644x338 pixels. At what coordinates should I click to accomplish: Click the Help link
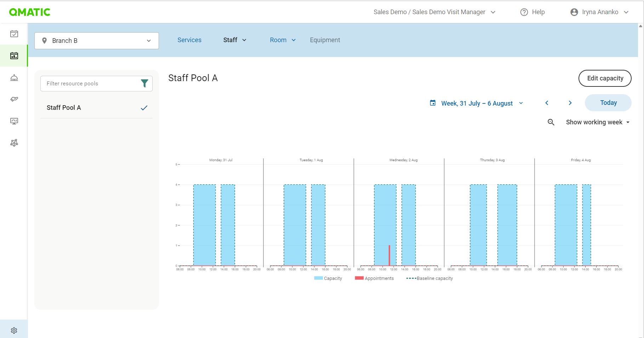point(538,12)
